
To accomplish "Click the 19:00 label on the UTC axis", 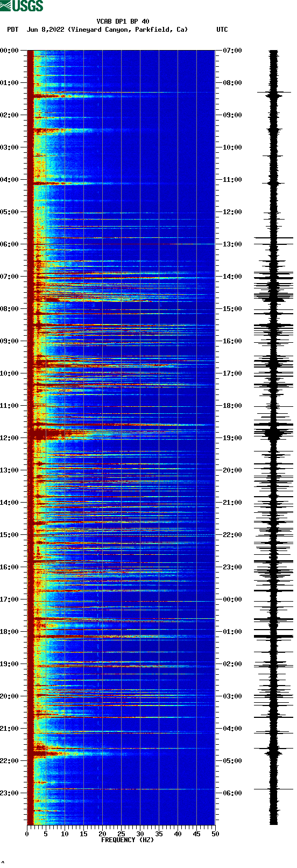I will tap(232, 438).
